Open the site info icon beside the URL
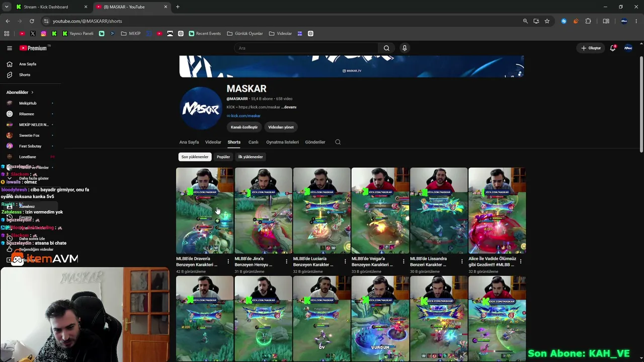The width and height of the screenshot is (644, 362). click(46, 21)
